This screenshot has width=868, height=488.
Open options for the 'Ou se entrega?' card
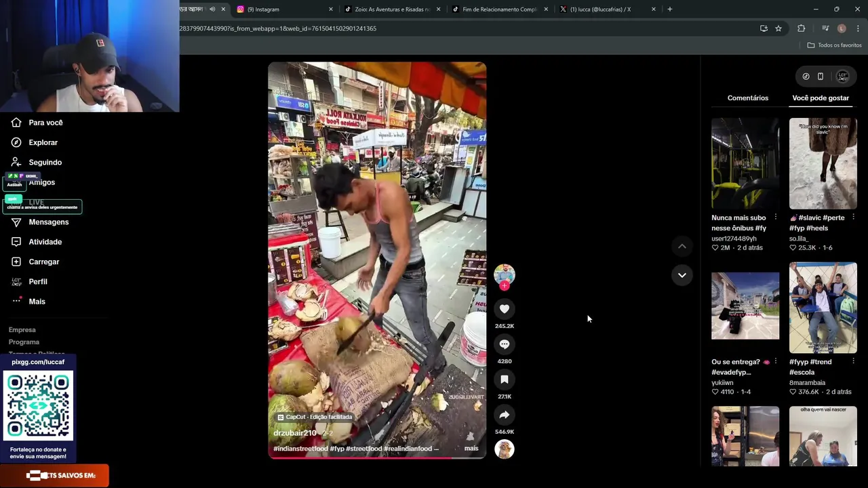(x=775, y=362)
